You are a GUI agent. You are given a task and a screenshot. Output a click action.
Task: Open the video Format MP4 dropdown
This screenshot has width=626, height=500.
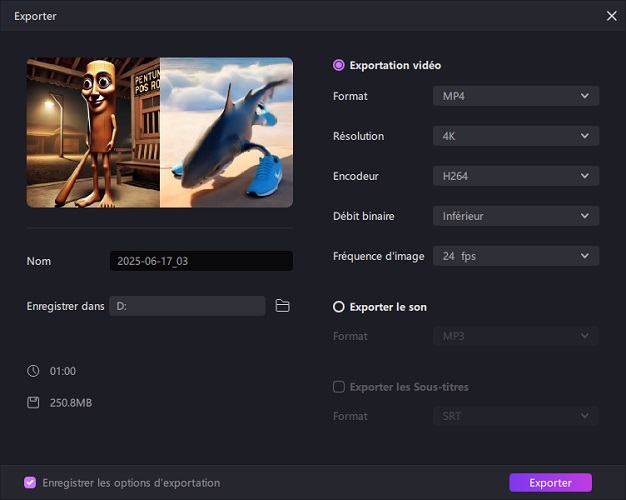click(515, 96)
